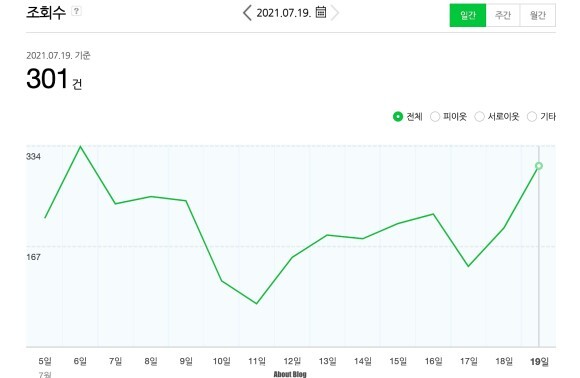Open the help question mark next to 조회수

tap(76, 11)
